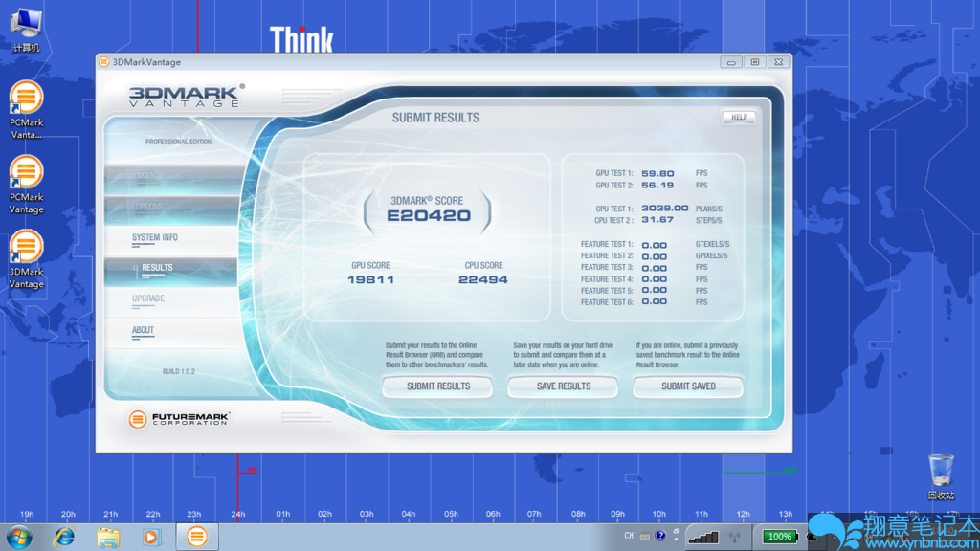Select GPU Test 1 value 59.80

pos(657,174)
